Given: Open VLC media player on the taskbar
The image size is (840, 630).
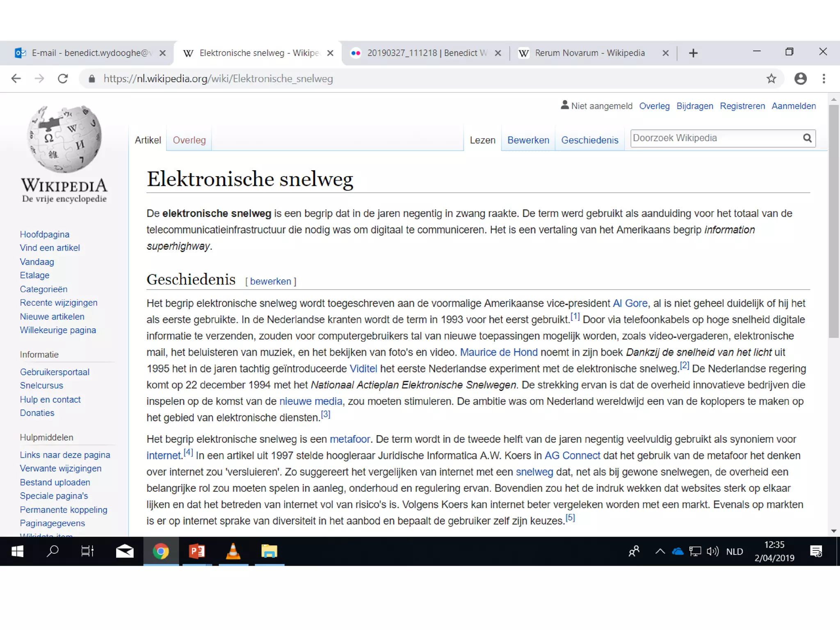Looking at the screenshot, I should (x=233, y=551).
